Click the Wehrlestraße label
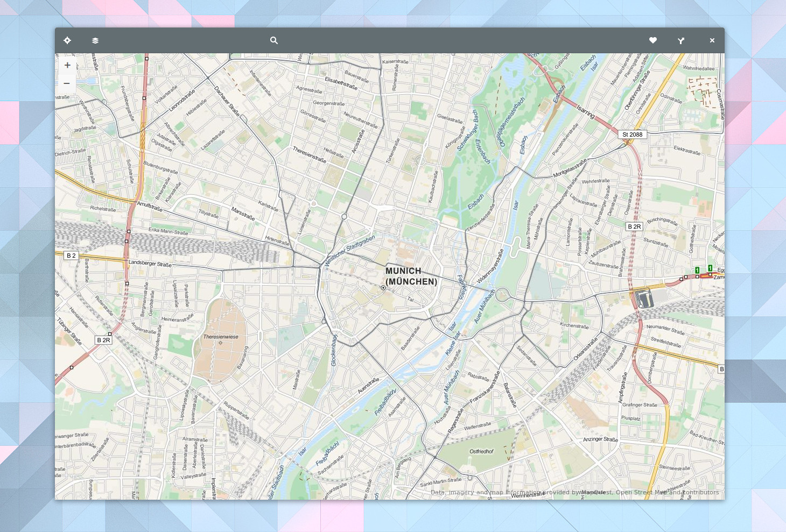This screenshot has width=786, height=532. tap(596, 181)
